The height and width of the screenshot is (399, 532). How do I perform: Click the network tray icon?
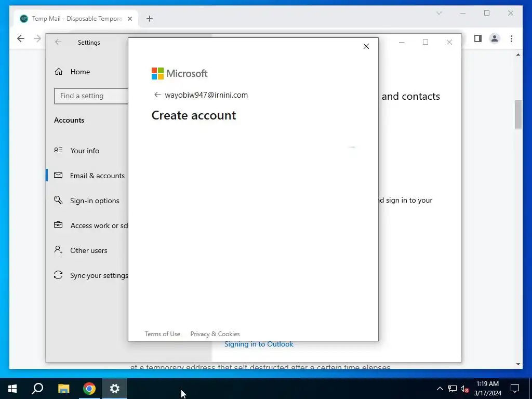(x=453, y=389)
